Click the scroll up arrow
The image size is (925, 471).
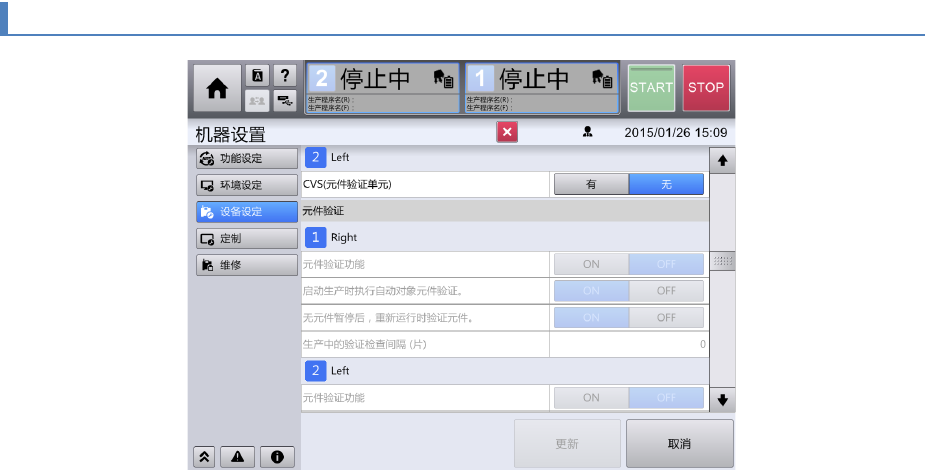(x=722, y=161)
